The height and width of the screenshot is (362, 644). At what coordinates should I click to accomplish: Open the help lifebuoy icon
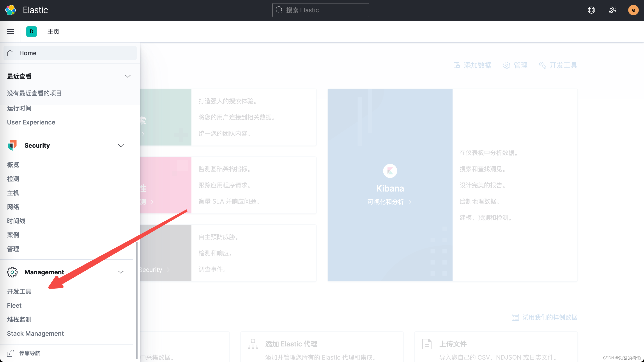(x=591, y=10)
